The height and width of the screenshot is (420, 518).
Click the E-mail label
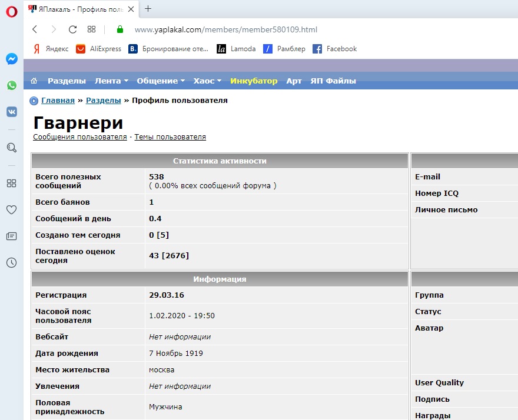(x=427, y=176)
